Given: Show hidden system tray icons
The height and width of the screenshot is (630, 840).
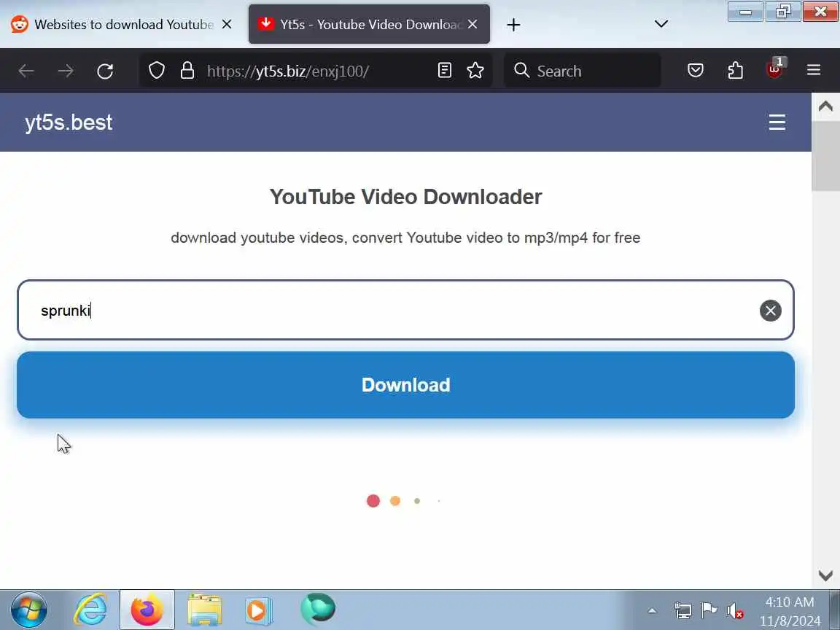Looking at the screenshot, I should pos(652,610).
